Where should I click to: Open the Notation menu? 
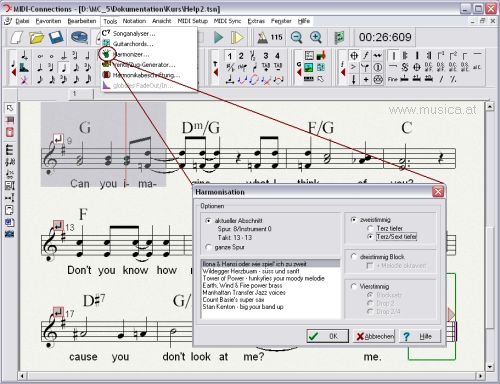tap(134, 21)
